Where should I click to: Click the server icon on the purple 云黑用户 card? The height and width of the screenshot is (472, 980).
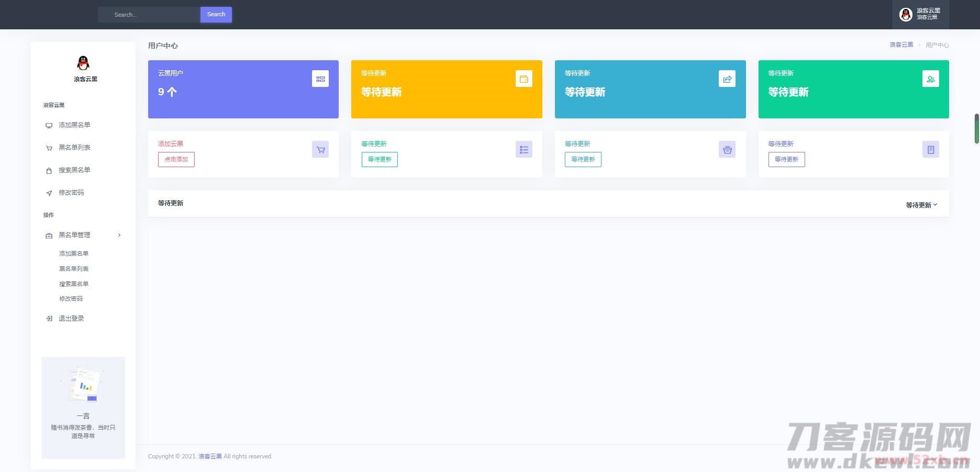click(320, 79)
